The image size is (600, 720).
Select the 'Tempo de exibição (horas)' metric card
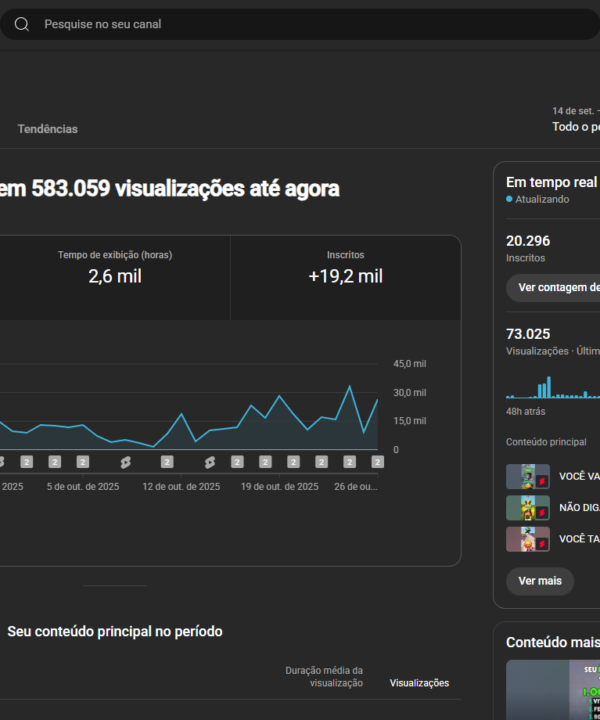(115, 268)
